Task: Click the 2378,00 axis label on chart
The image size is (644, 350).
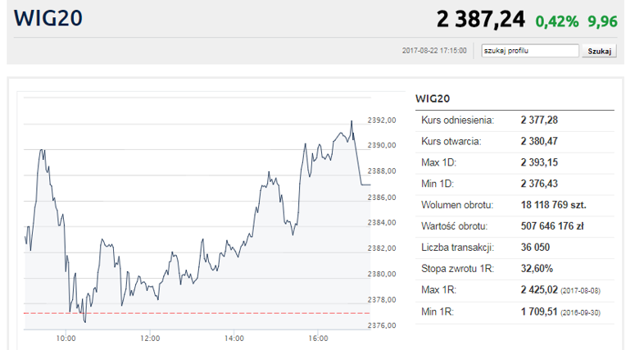Action: point(382,300)
